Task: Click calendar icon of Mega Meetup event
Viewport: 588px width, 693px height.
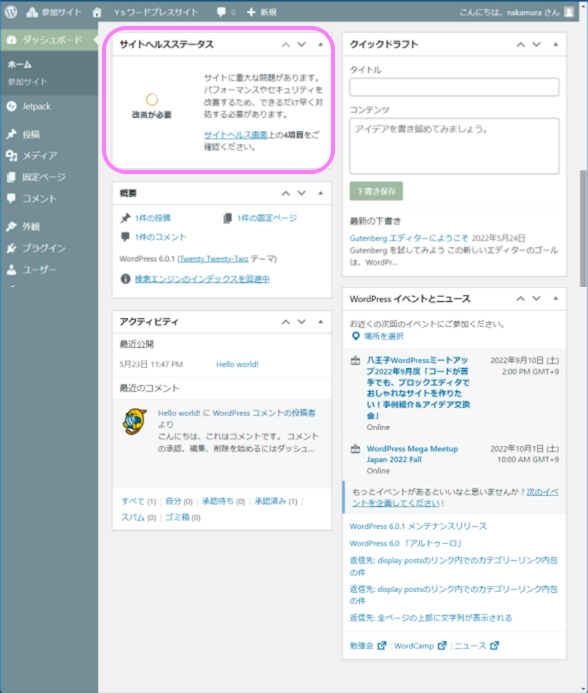Action: (355, 449)
